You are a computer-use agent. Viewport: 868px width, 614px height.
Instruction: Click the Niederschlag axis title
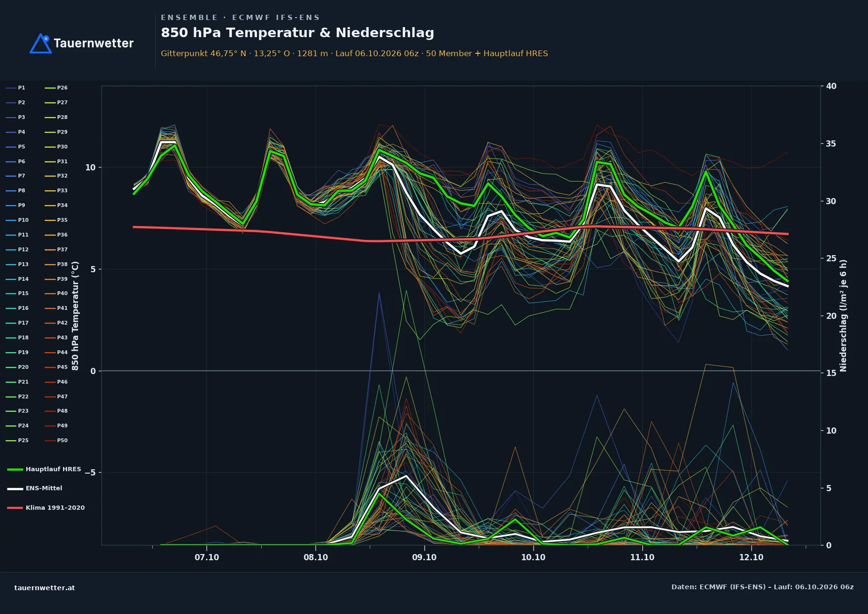coord(844,316)
